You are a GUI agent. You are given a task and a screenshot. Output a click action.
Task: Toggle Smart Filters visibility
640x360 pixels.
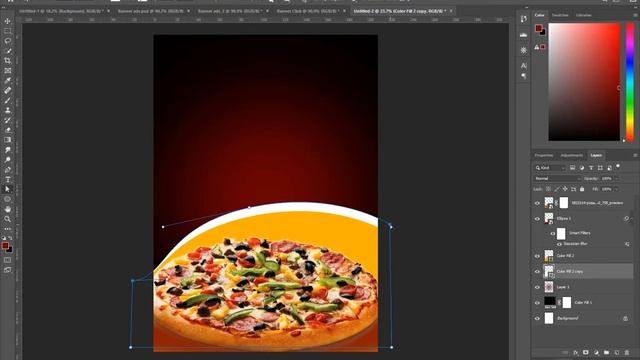click(553, 233)
